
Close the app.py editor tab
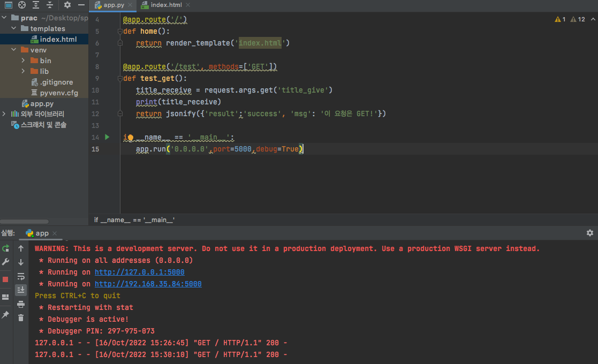[x=131, y=5]
